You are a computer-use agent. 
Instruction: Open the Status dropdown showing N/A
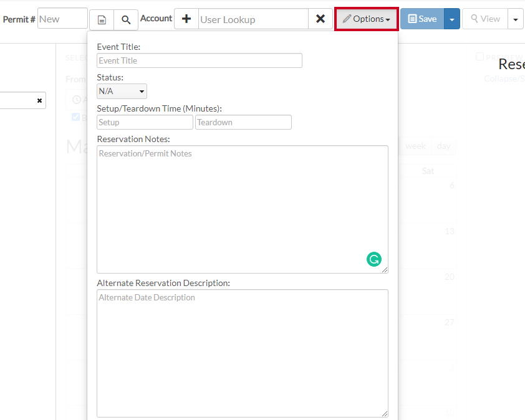pos(122,92)
